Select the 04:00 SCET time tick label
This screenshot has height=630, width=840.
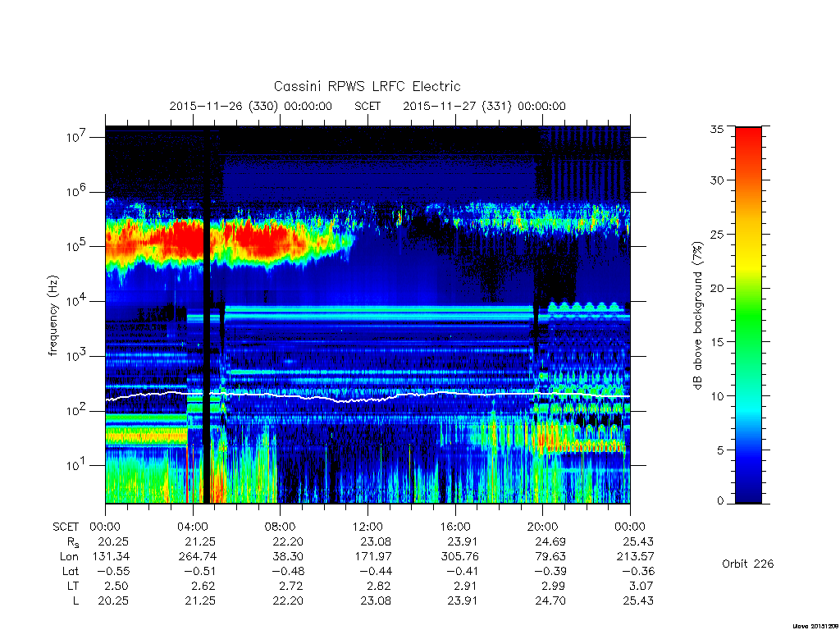tap(193, 527)
